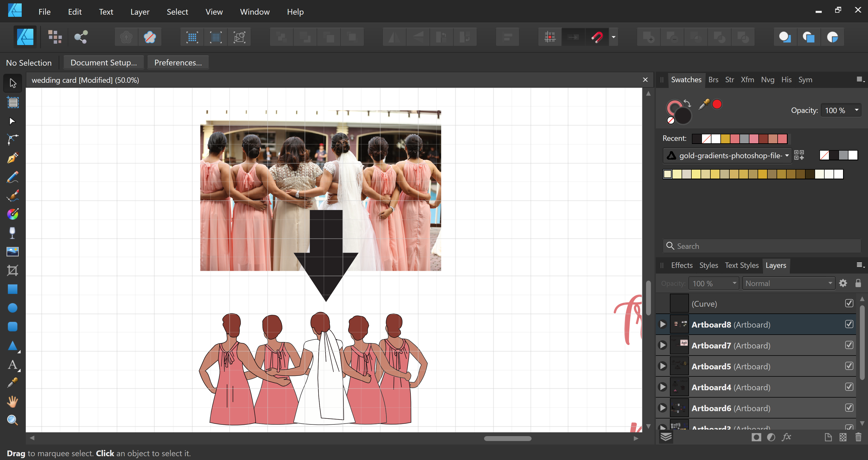Expand the Artboard4 layer
868x460 pixels.
pyautogui.click(x=662, y=387)
